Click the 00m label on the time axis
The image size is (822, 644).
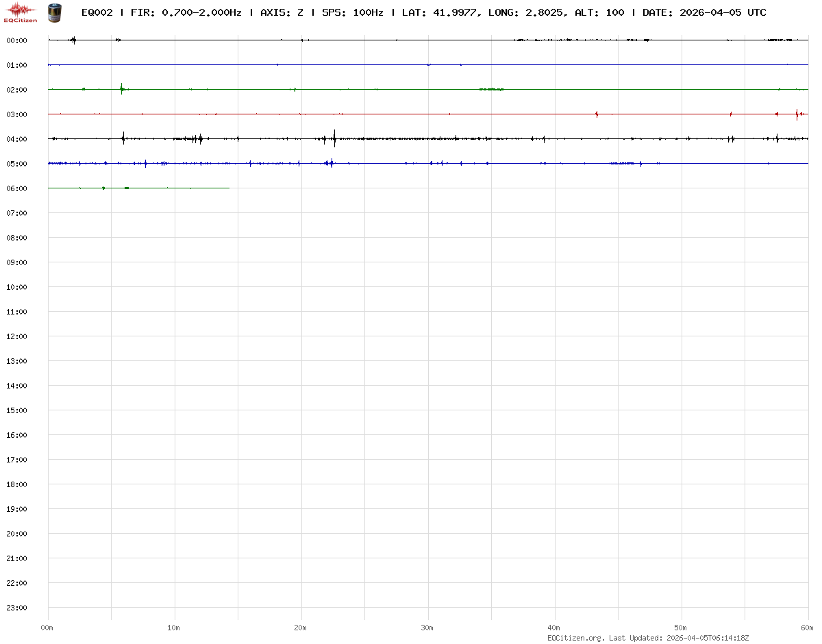(x=47, y=628)
